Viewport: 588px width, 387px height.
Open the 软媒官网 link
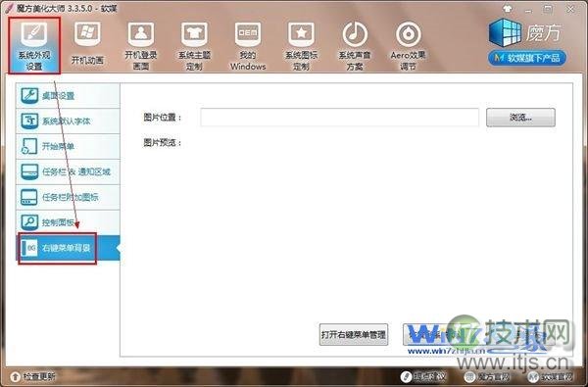(x=551, y=376)
